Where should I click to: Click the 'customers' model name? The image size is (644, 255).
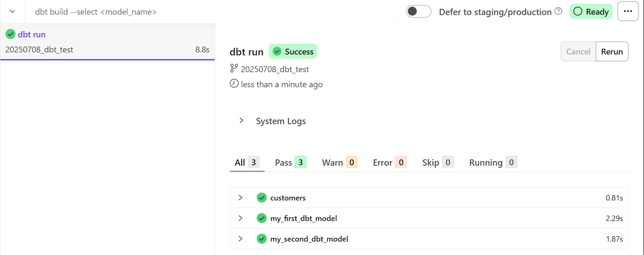(x=288, y=198)
